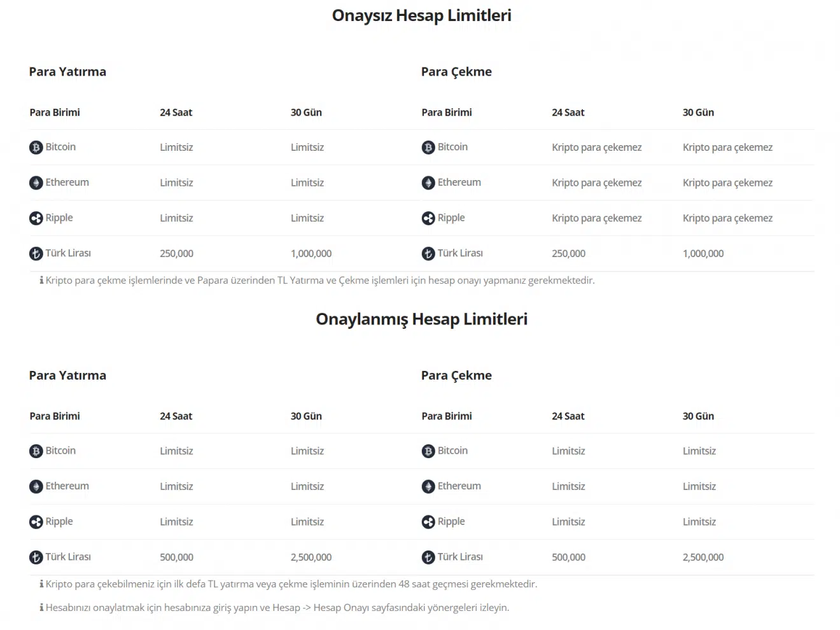Click the 1,000,000 value in Onaysız Para Yatırma table

(311, 253)
